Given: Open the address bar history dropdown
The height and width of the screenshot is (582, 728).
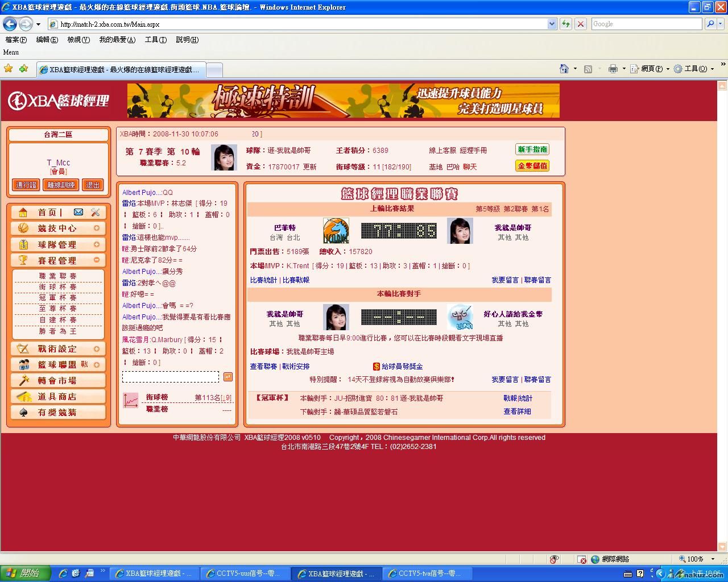Looking at the screenshot, I should (x=552, y=24).
